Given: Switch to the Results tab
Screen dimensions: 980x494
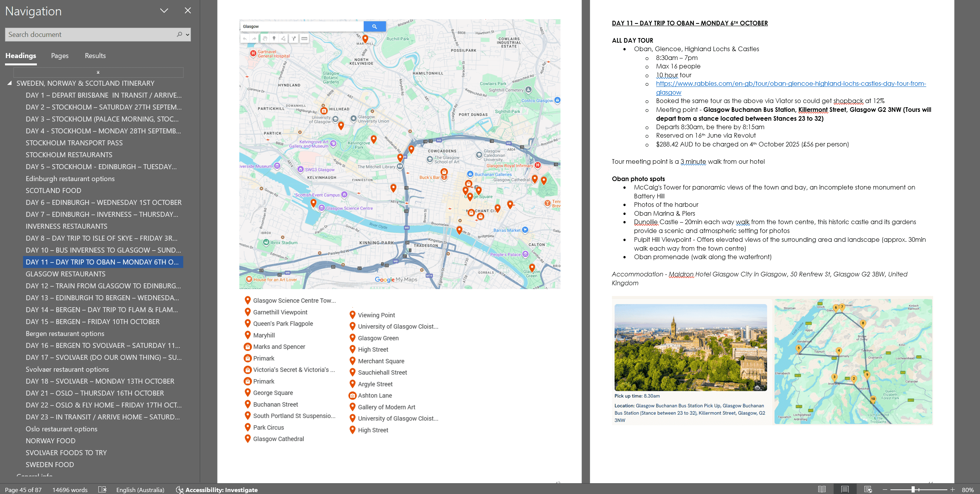Looking at the screenshot, I should pyautogui.click(x=95, y=56).
